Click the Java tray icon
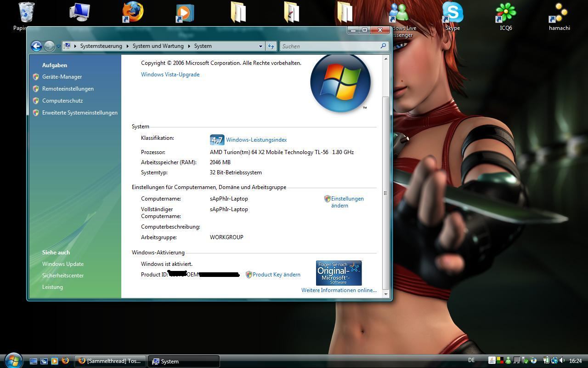 coord(492,361)
